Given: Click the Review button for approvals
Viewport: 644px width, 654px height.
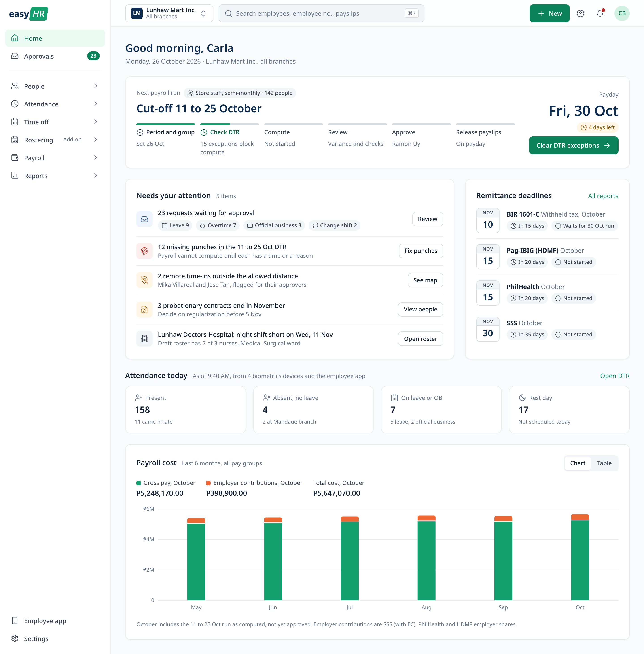Looking at the screenshot, I should (428, 219).
